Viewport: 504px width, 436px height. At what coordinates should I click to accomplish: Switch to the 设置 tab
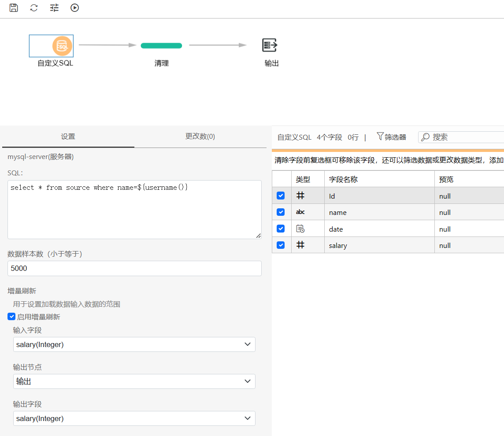(x=68, y=137)
